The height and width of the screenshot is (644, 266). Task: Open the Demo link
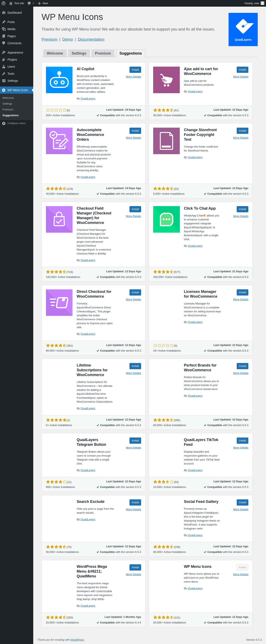coord(68,39)
